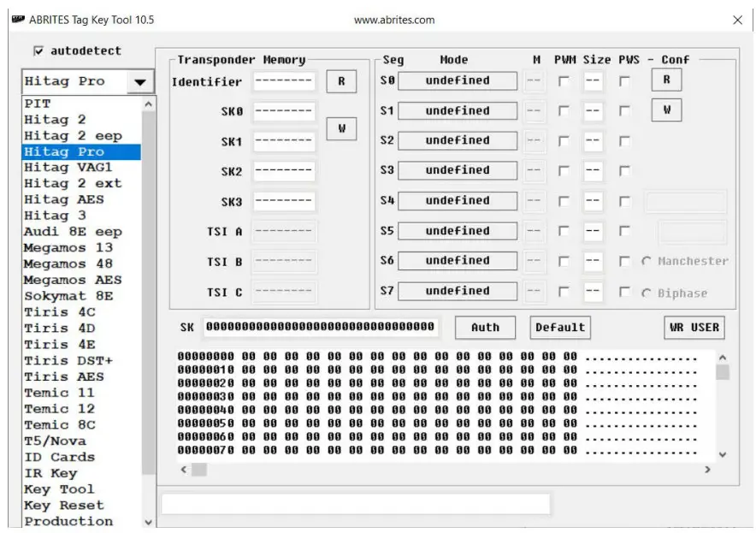
Task: Click the WR USER button
Action: click(694, 328)
